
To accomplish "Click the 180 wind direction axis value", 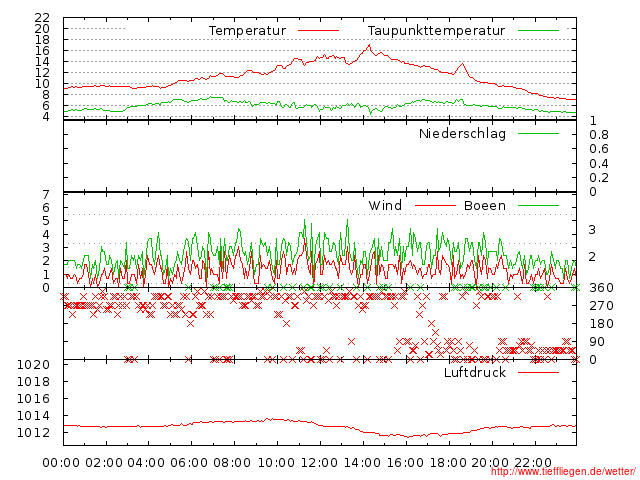I will 601,324.
